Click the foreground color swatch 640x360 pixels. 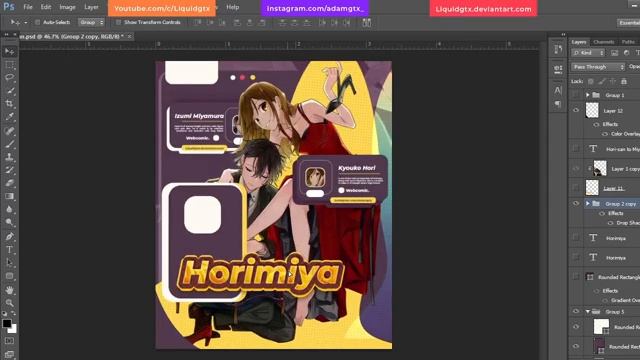coord(7,323)
